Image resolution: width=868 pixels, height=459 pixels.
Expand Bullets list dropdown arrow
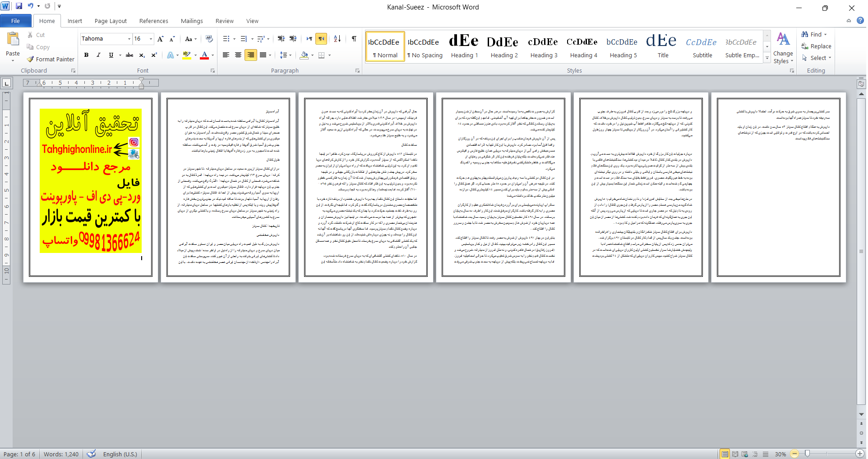[x=234, y=39]
